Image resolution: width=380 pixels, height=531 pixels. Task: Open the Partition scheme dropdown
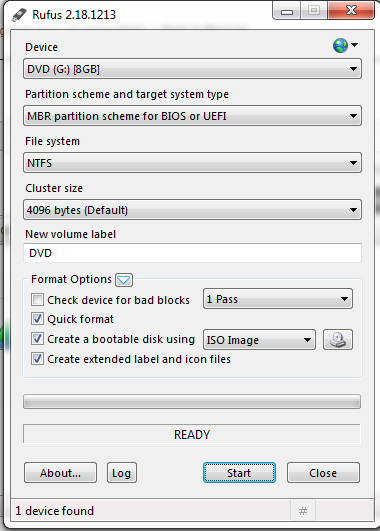192,116
